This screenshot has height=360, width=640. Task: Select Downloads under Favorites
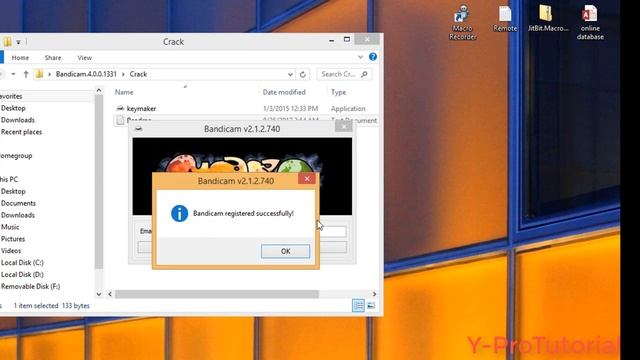point(18,120)
